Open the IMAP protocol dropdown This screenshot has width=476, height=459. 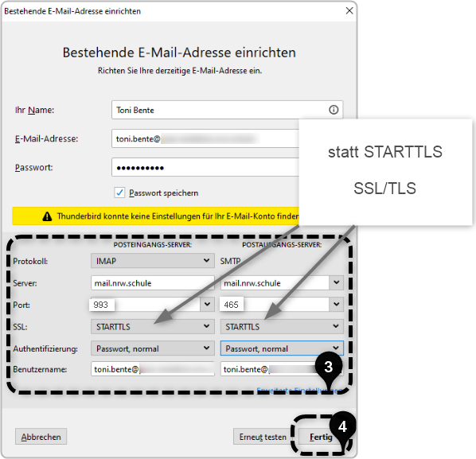coord(152,261)
